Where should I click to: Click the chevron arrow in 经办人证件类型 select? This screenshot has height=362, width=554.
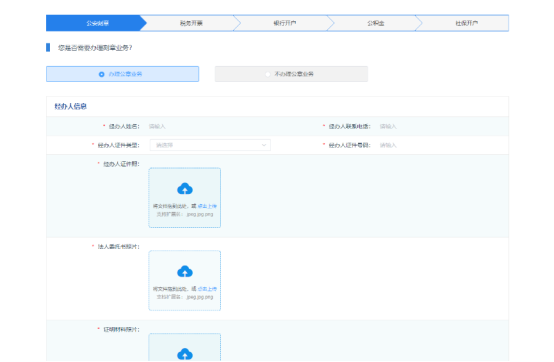[264, 145]
